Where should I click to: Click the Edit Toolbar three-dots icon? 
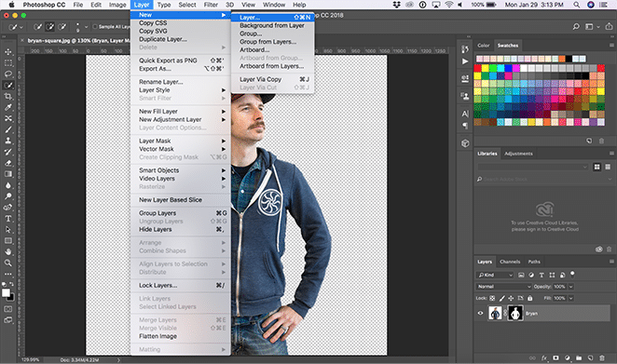pos(7,274)
